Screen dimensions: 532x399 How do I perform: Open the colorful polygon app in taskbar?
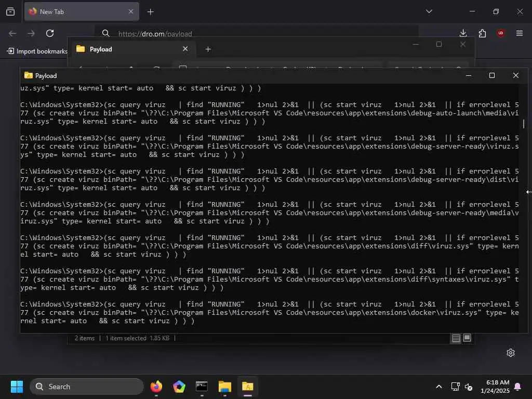(x=179, y=387)
